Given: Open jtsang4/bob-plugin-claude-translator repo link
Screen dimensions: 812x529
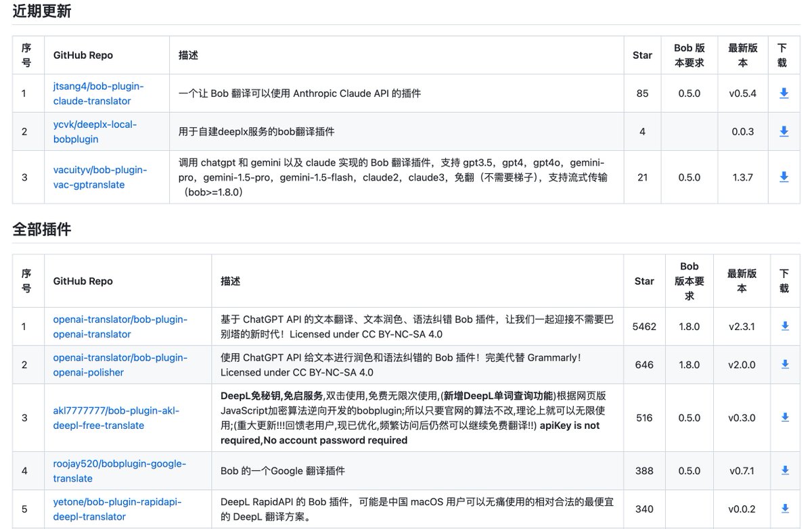Looking at the screenshot, I should point(99,93).
